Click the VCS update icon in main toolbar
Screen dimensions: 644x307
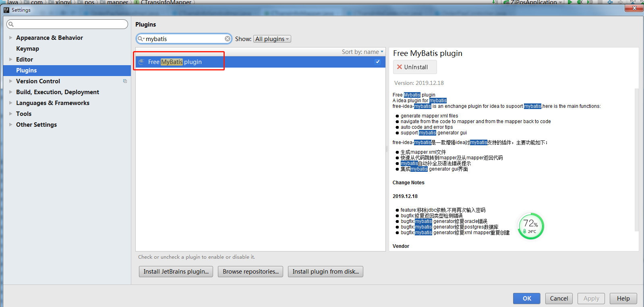[x=634, y=2]
